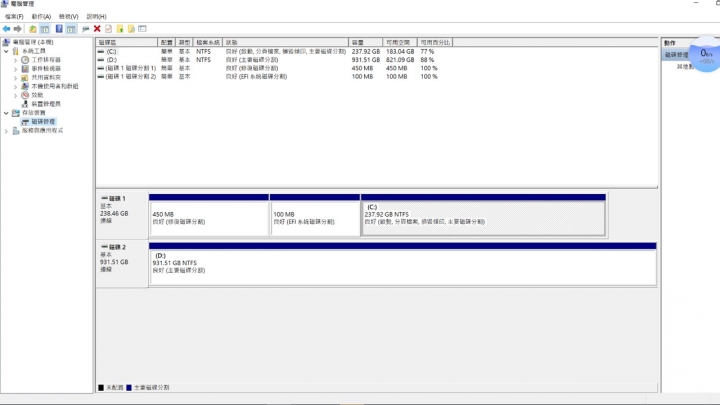Toggle the Show/Hide Action Pane toolbar icon
This screenshot has width=720, height=405.
point(71,29)
